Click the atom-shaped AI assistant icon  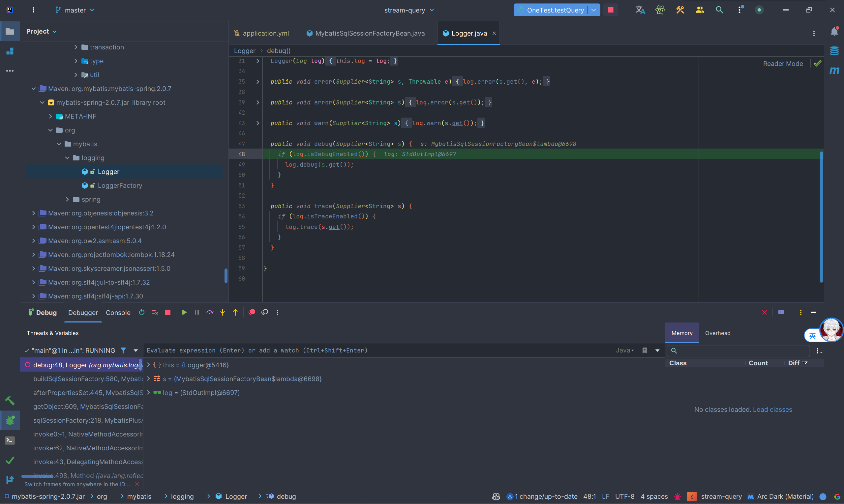click(660, 10)
